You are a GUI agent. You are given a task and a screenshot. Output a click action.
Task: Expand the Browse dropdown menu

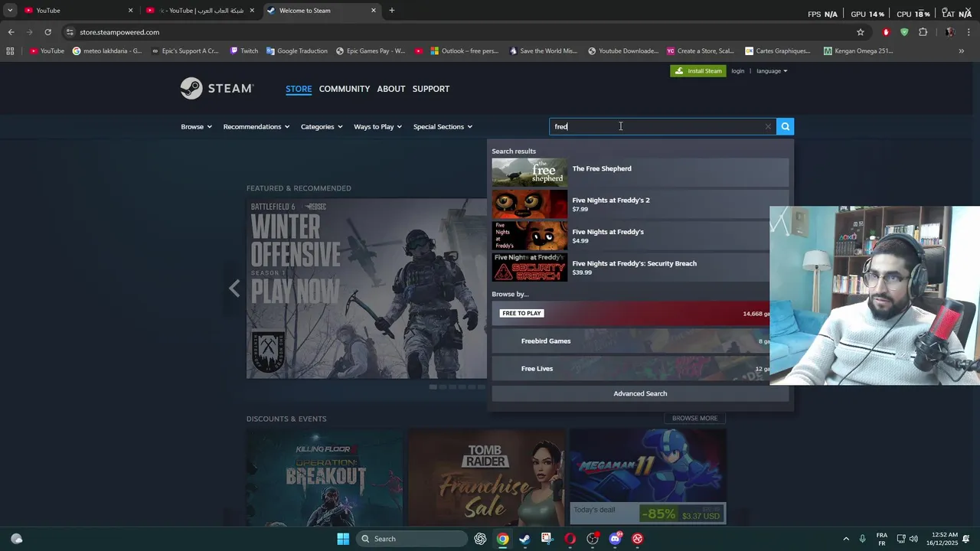click(x=196, y=126)
